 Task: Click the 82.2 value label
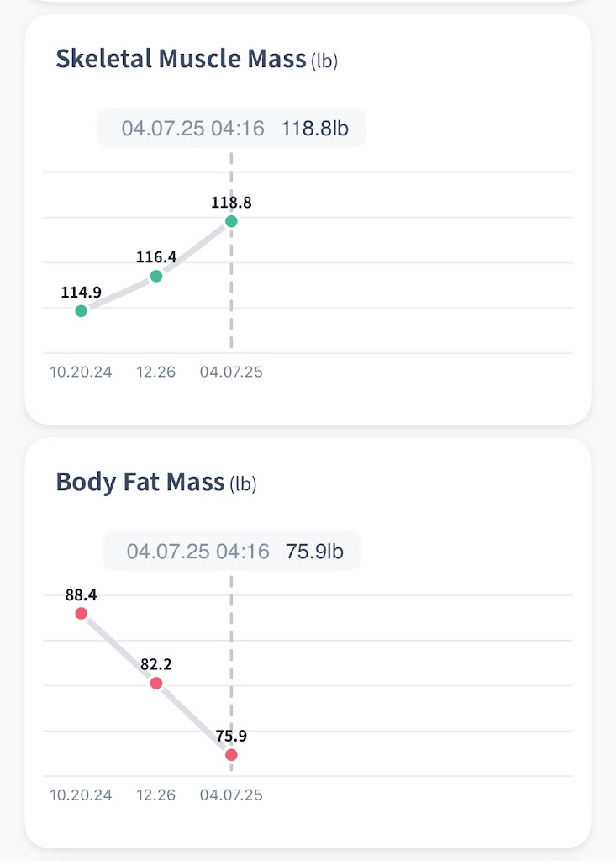click(156, 665)
